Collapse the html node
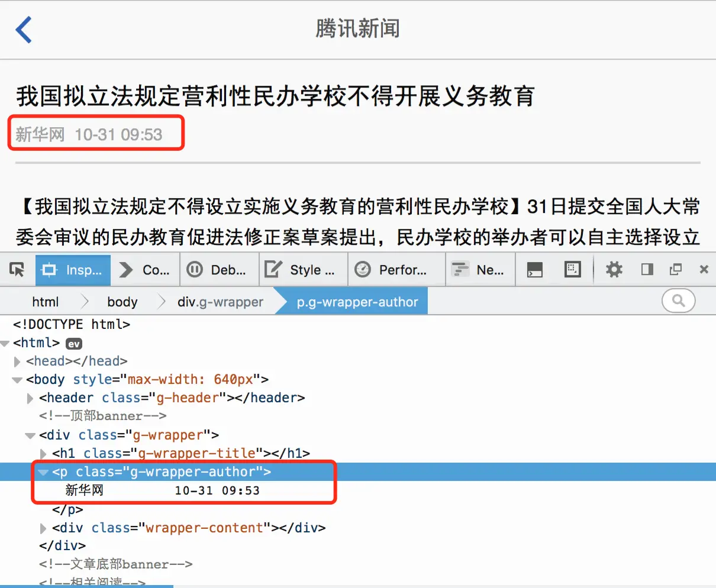Screen dimensions: 716x588 coord(5,343)
